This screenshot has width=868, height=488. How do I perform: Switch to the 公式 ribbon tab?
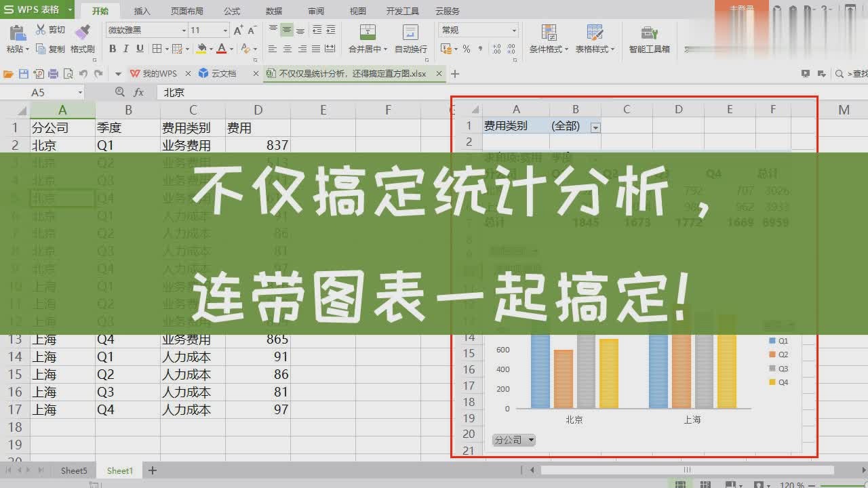point(232,11)
